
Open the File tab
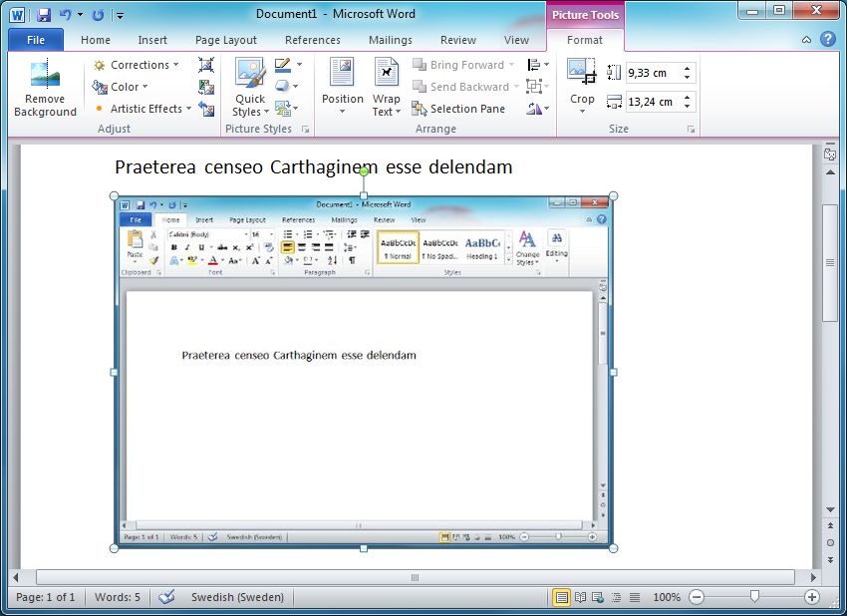click(x=36, y=40)
